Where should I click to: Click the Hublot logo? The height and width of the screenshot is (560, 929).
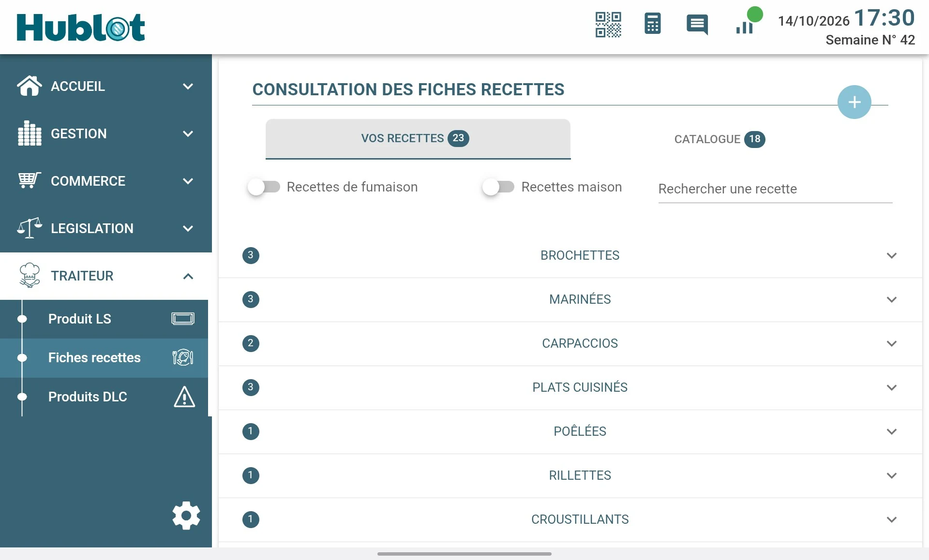pos(81,27)
